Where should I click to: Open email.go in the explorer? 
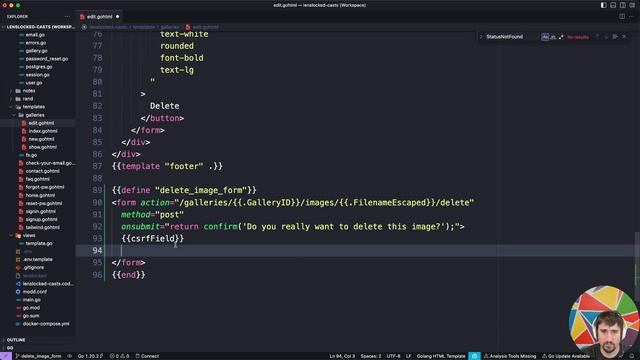[x=35, y=35]
